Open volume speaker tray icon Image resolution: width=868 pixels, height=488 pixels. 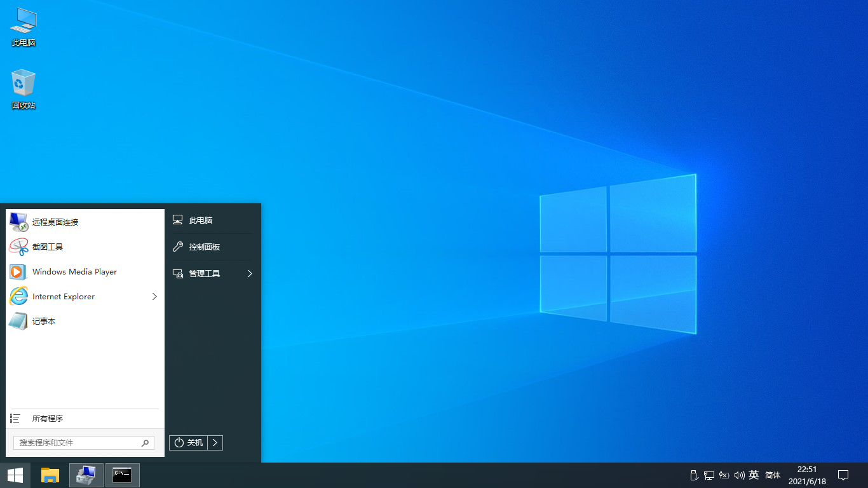pos(739,475)
